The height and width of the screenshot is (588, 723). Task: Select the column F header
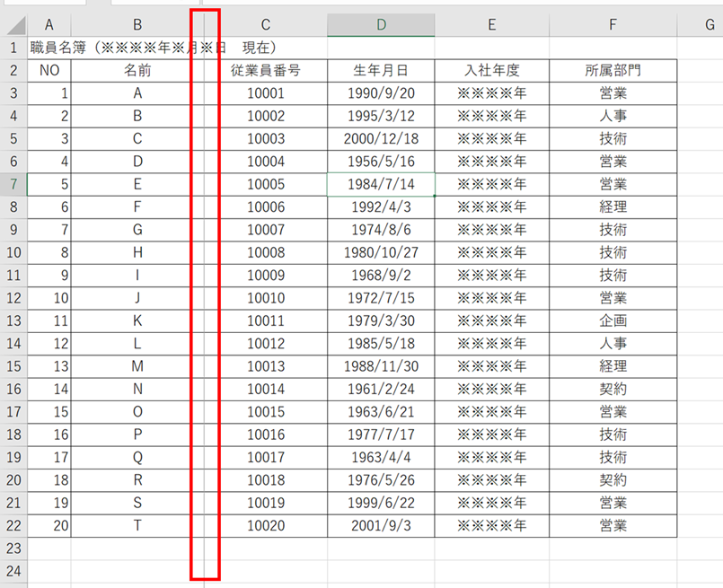[613, 25]
